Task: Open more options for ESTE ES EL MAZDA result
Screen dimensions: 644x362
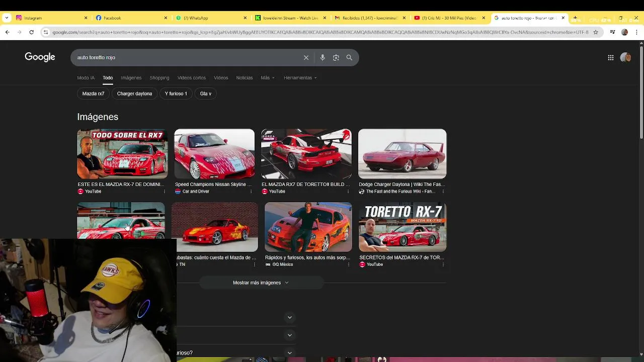Action: 164,192
